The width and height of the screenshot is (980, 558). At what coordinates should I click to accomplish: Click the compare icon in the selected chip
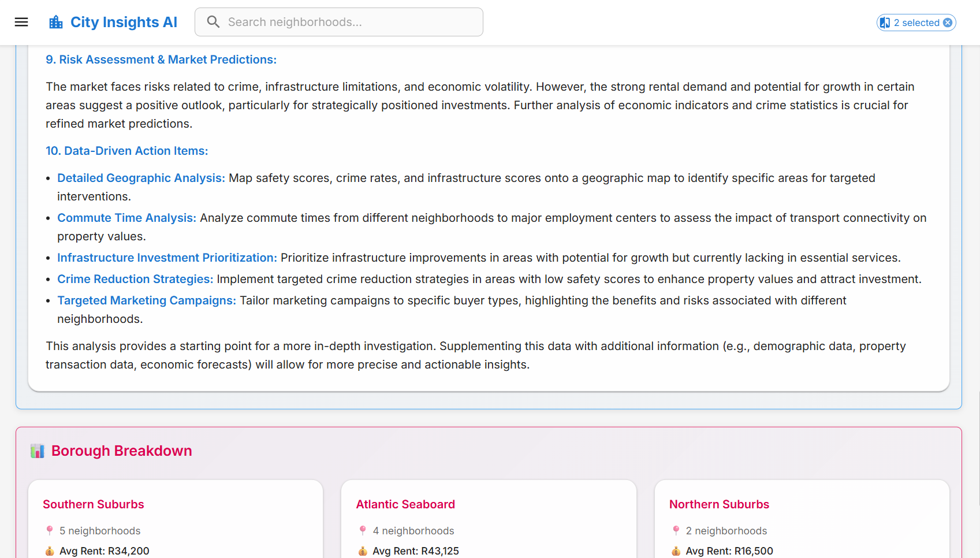coord(885,23)
